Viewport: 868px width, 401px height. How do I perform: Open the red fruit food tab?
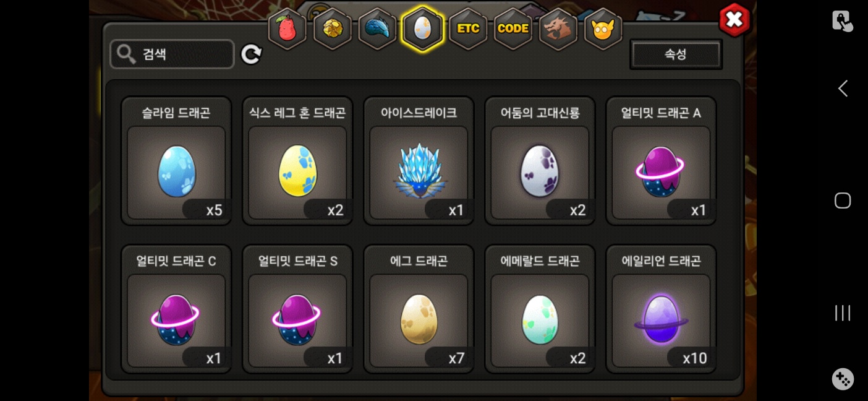coord(287,28)
